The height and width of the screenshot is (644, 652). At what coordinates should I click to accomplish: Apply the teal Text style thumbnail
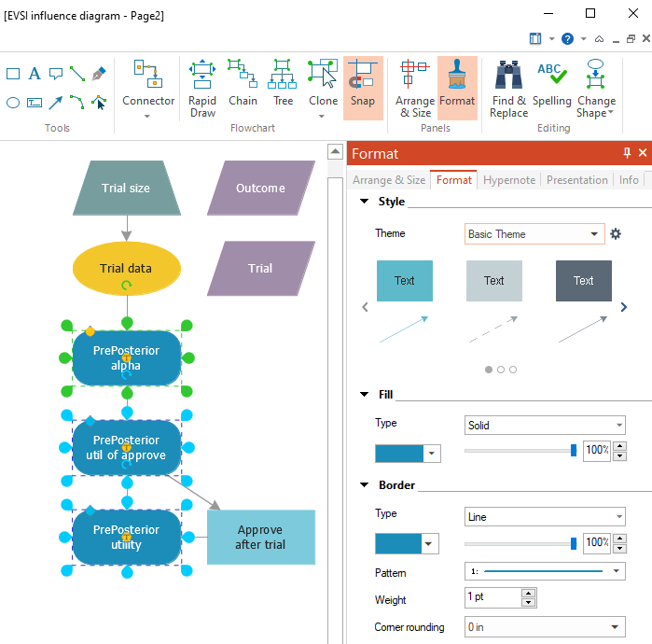point(405,281)
